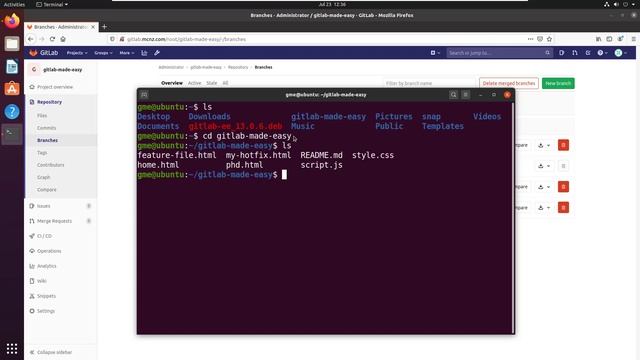
Task: Select Branches in the sidebar
Action: pos(47,140)
